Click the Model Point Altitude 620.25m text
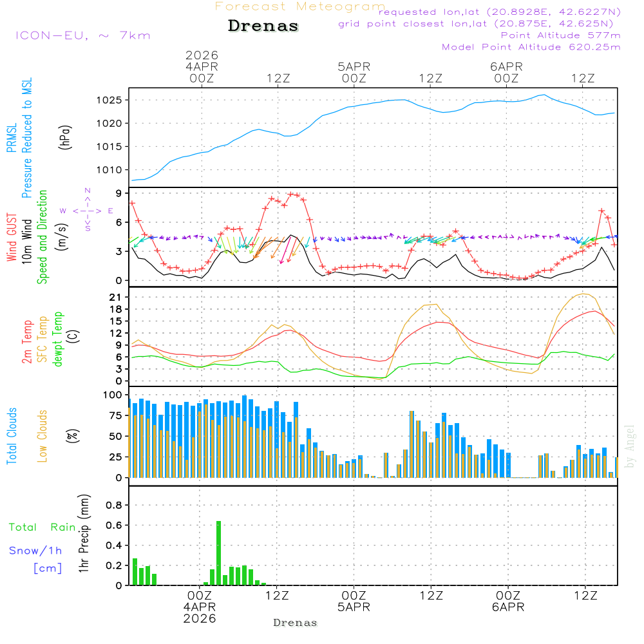644x644 pixels. [x=531, y=47]
